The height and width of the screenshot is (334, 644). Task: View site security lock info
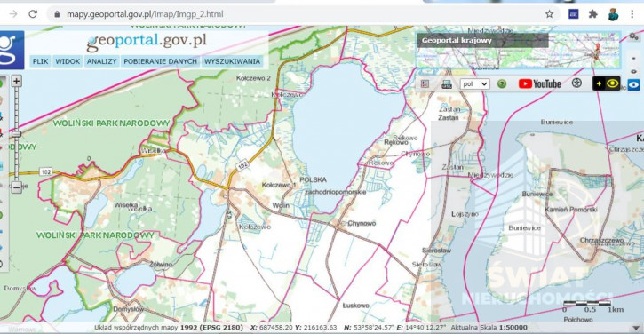coord(57,14)
